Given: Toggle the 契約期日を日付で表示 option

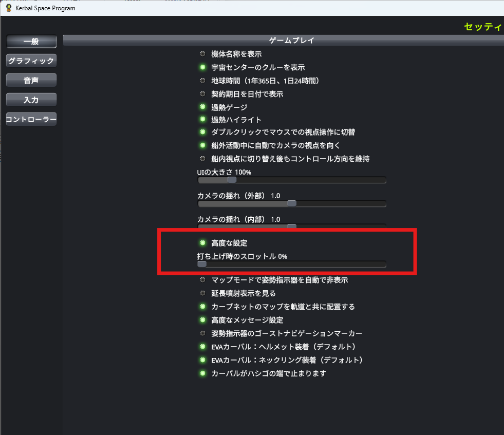Looking at the screenshot, I should [x=203, y=94].
